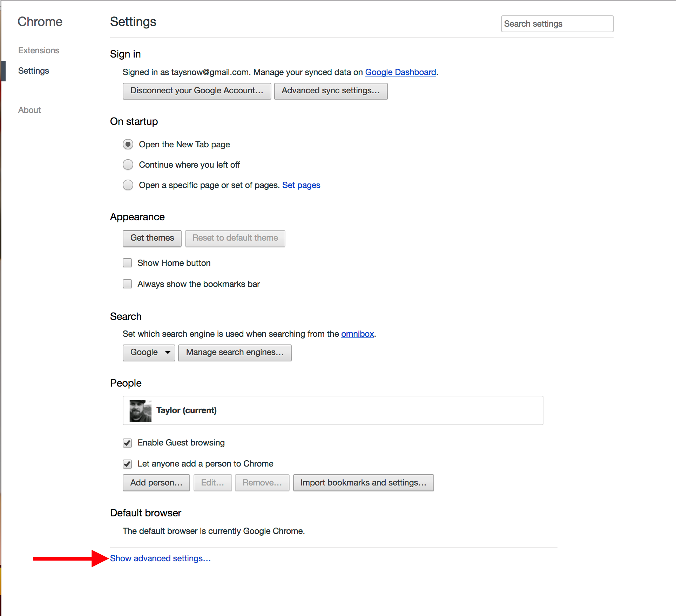
Task: Select Continue where you left off
Action: [128, 165]
